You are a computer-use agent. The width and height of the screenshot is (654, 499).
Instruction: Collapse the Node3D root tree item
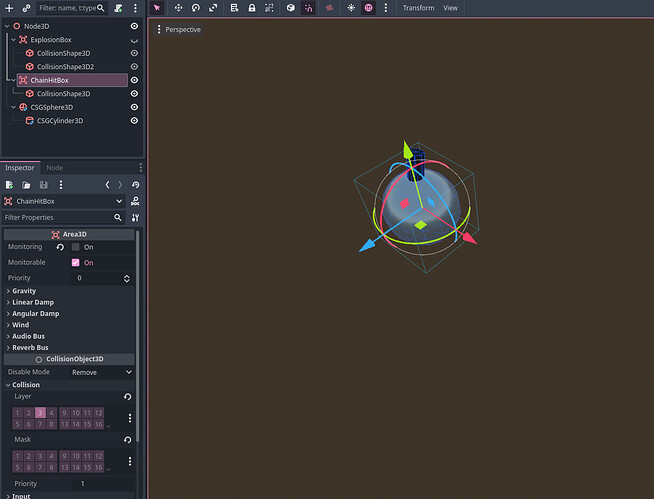(7, 26)
